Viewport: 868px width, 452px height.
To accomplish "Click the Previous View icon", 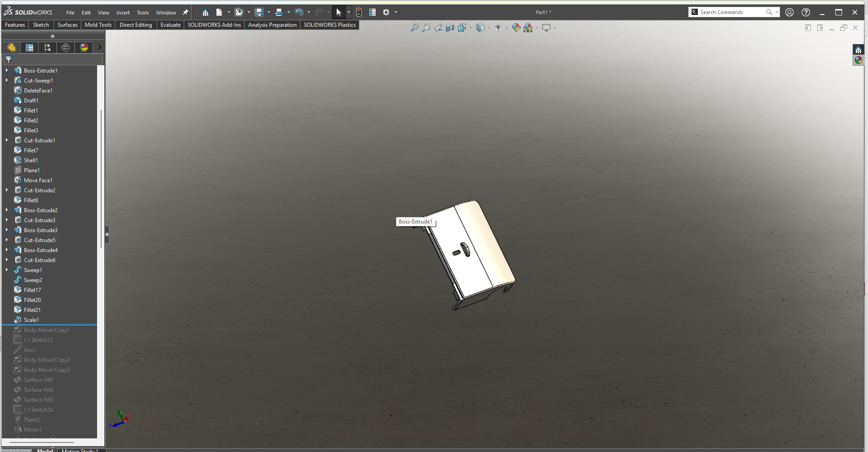I will 438,28.
